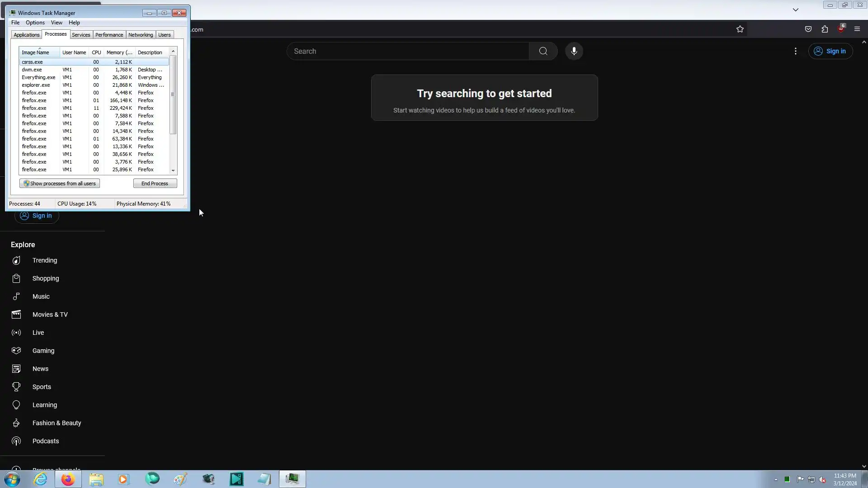Open Task Manager Options menu
This screenshot has width=868, height=488.
(x=35, y=23)
